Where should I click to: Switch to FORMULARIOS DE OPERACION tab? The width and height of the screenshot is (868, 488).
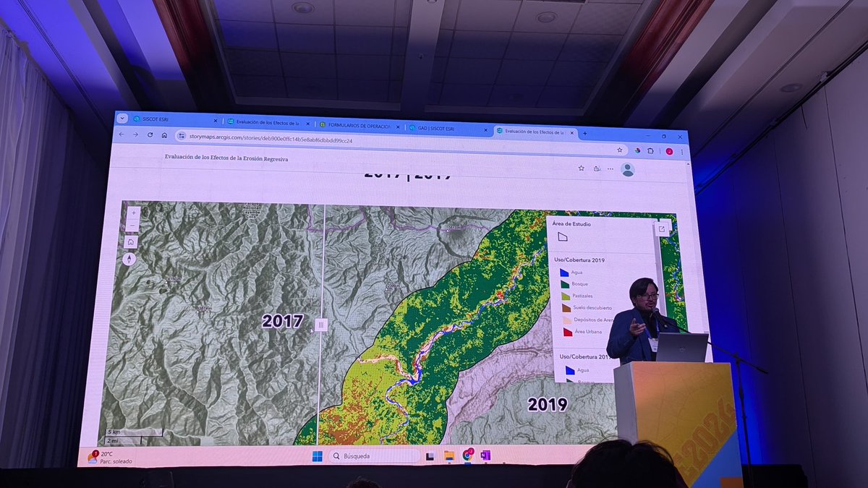click(x=359, y=125)
